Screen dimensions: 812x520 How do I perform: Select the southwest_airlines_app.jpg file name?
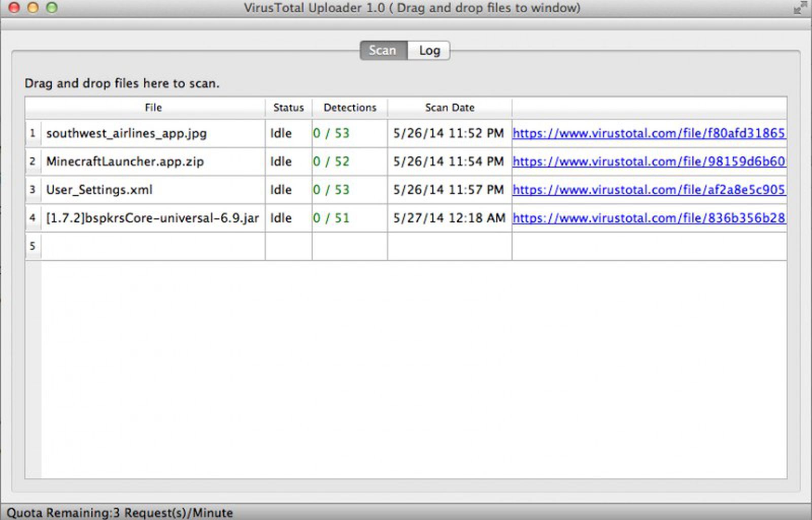pos(126,134)
